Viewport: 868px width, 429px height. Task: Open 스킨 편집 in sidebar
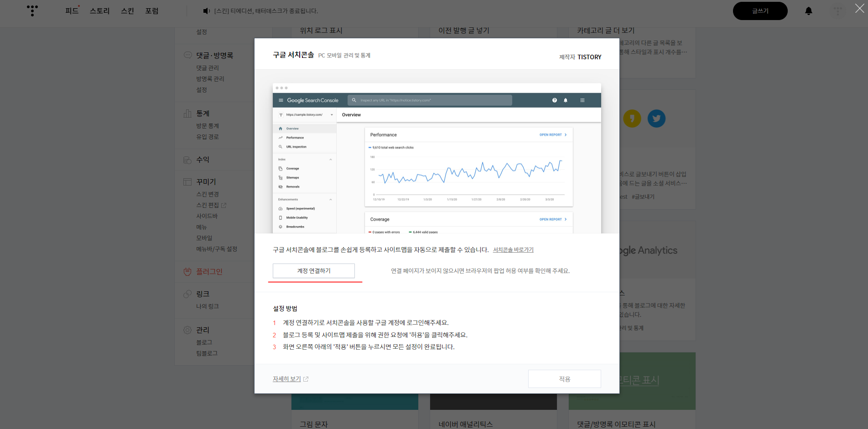click(x=208, y=205)
